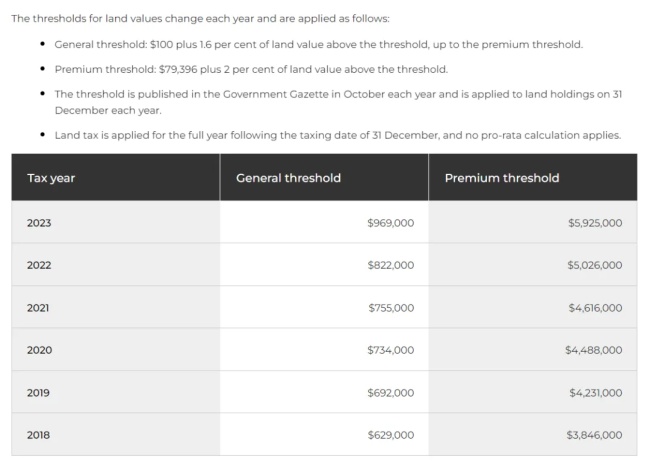Select the 2019 tax year cell
This screenshot has height=468, width=650.
pos(115,392)
